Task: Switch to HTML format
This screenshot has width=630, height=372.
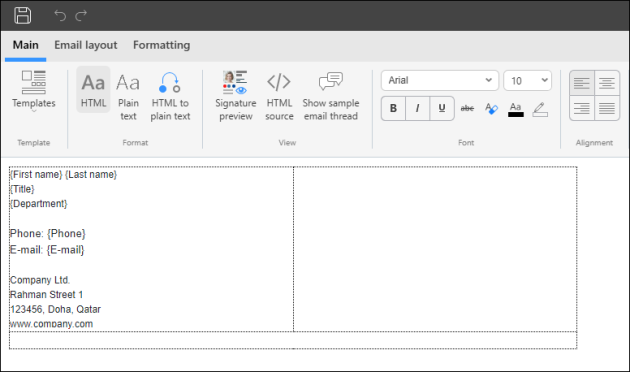Action: tap(93, 90)
